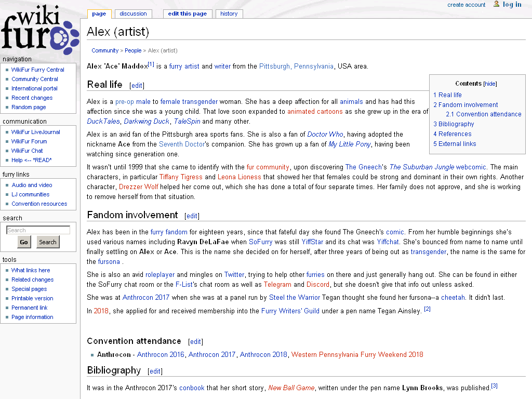Screen dimensions: 532x399
Task: Jump to Convention attendance in Contents
Action: [484, 114]
